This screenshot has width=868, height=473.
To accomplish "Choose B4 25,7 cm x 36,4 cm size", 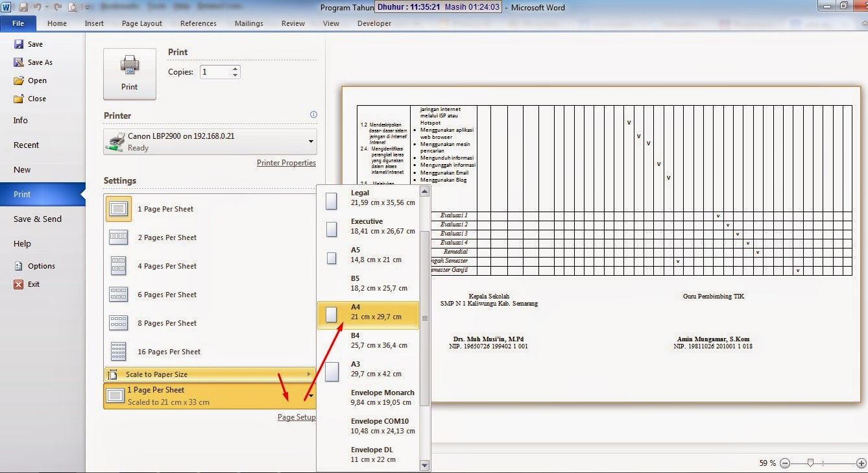I will (368, 341).
